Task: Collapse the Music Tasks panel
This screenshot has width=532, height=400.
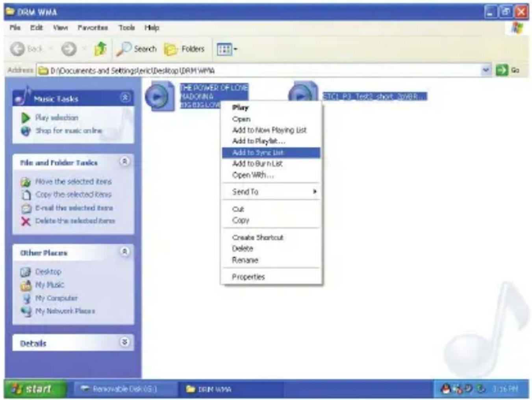Action: (x=125, y=97)
